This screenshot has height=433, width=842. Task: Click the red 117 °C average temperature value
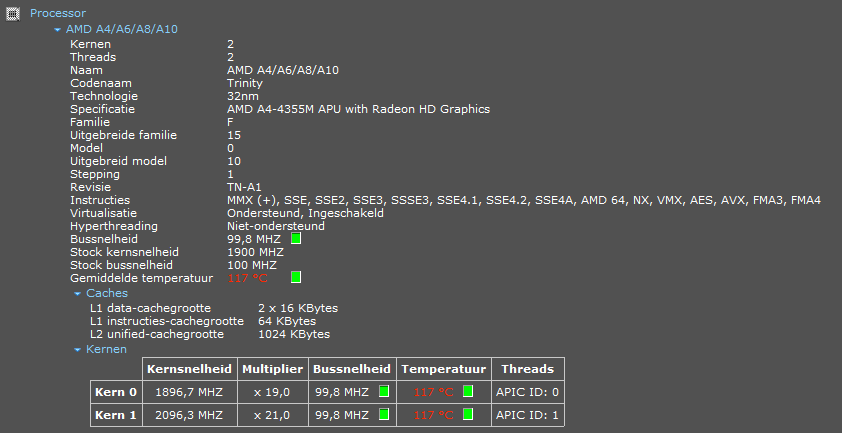[x=248, y=278]
